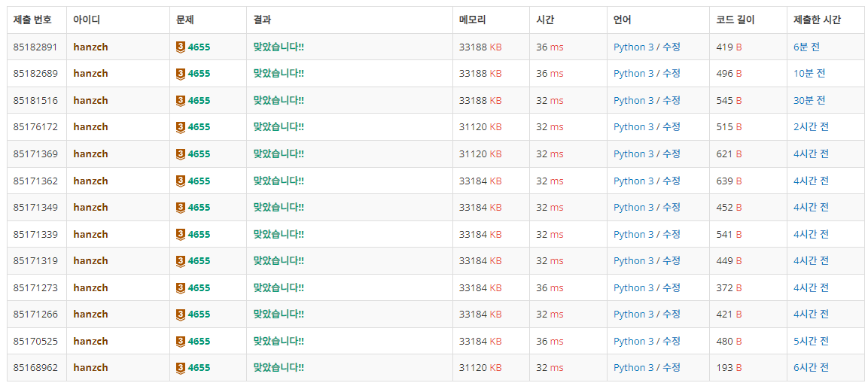Click the '코드 길이' column header
The width and height of the screenshot is (868, 386).
tap(736, 20)
